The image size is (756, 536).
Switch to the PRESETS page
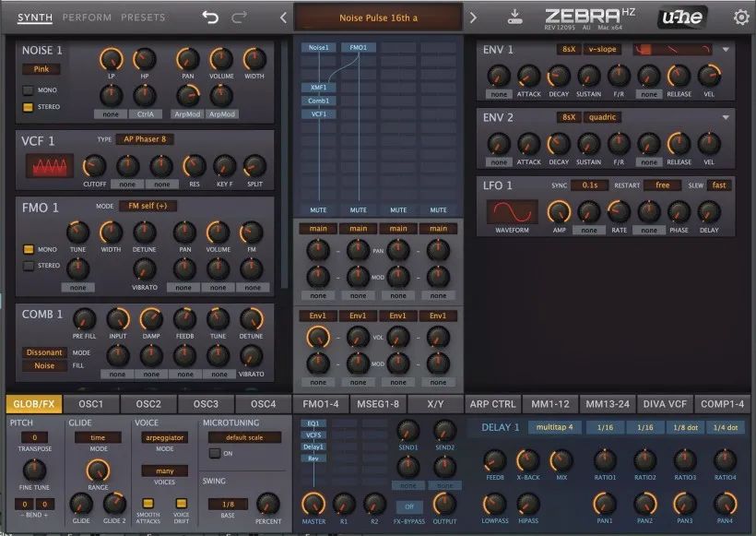pyautogui.click(x=143, y=18)
